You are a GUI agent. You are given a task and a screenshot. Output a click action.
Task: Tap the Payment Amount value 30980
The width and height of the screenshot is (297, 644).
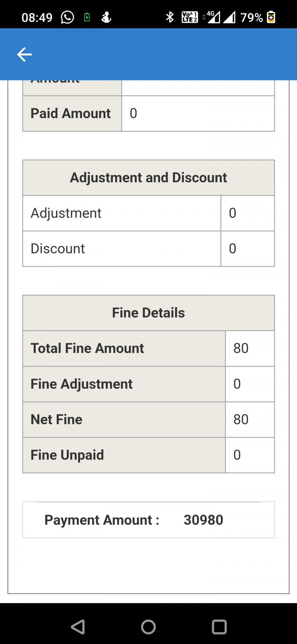(x=203, y=520)
